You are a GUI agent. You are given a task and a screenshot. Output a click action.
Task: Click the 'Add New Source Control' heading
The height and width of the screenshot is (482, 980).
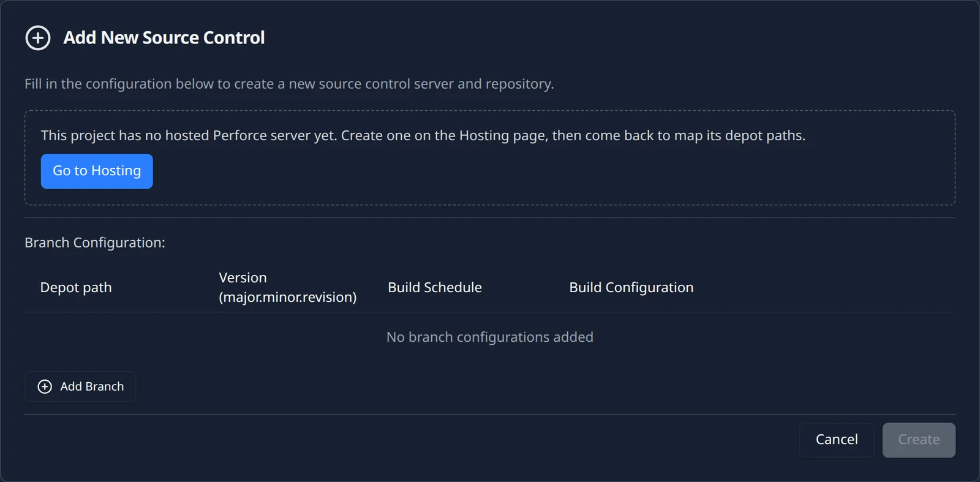tap(164, 38)
